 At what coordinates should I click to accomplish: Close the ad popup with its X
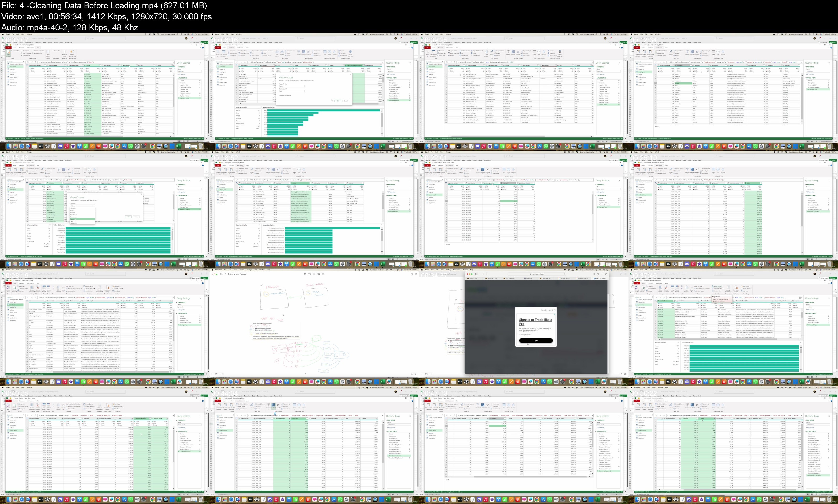(555, 310)
